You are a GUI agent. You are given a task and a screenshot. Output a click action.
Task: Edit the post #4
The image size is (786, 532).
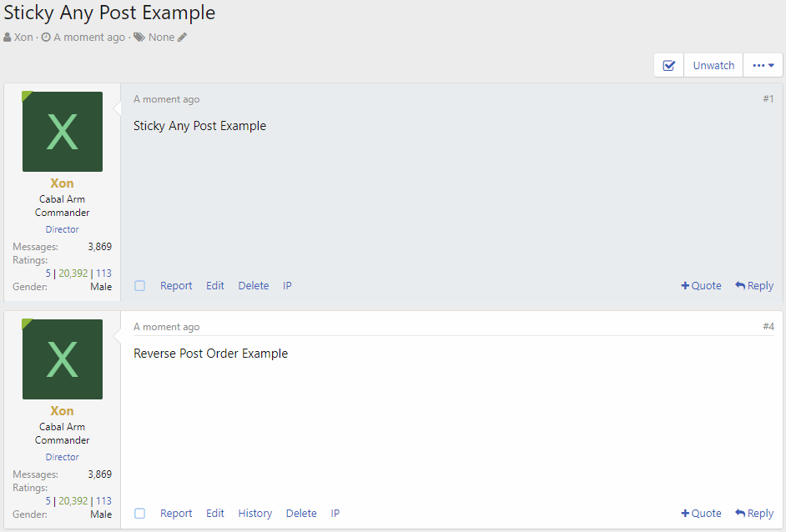[x=215, y=514]
